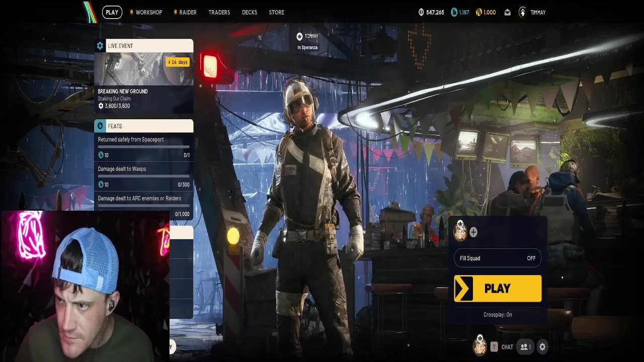Select Damage dealt to ARC enemies feat
This screenshot has width=644, height=362.
tap(139, 198)
